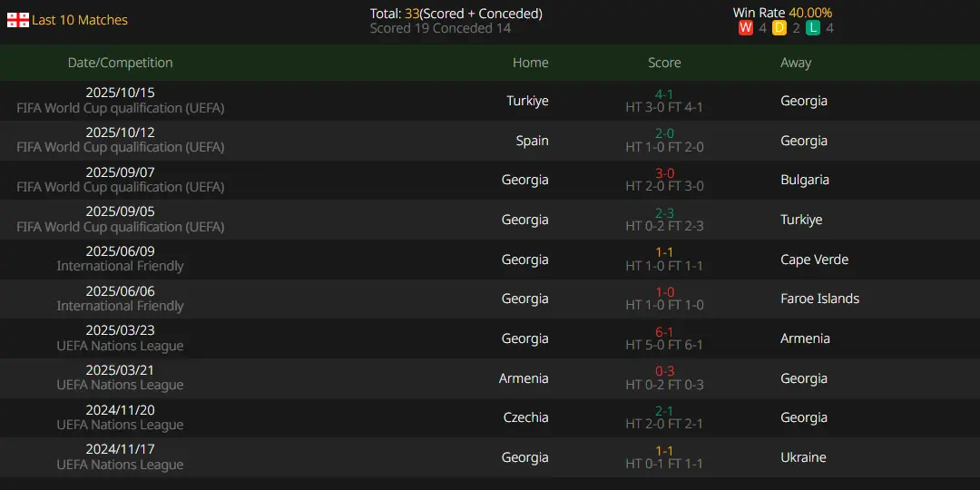Click the 6-1 score

click(x=664, y=332)
